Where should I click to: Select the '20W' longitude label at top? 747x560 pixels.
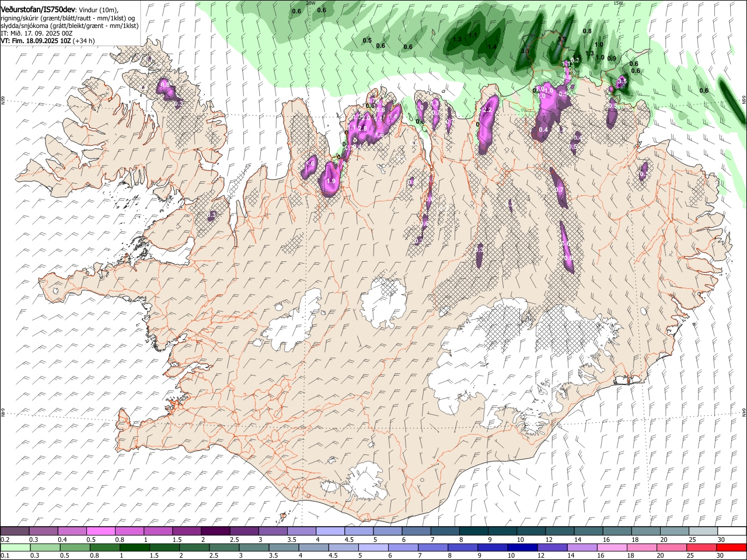coord(310,3)
